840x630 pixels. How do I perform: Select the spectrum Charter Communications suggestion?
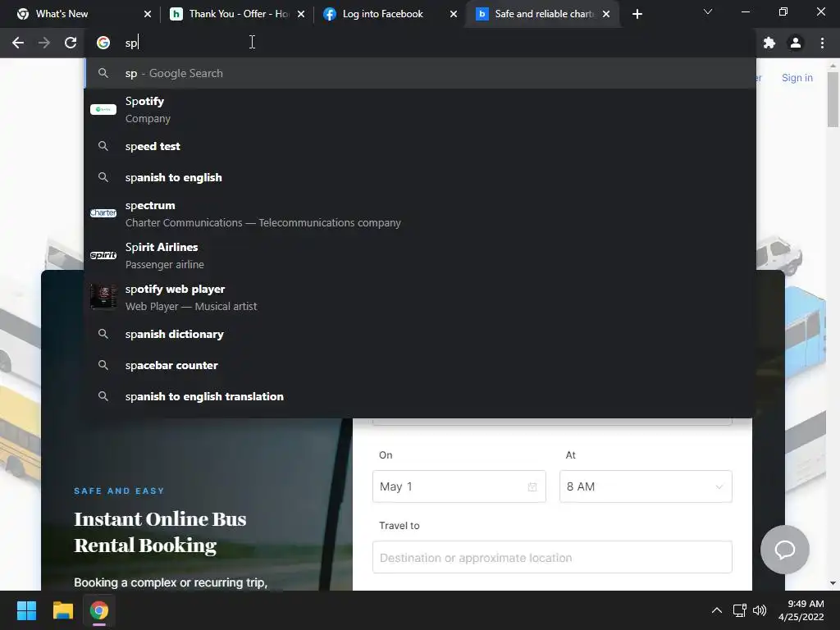click(420, 214)
